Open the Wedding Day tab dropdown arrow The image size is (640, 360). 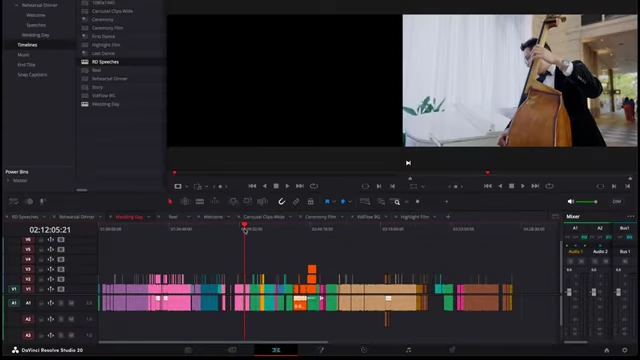pyautogui.click(x=149, y=217)
